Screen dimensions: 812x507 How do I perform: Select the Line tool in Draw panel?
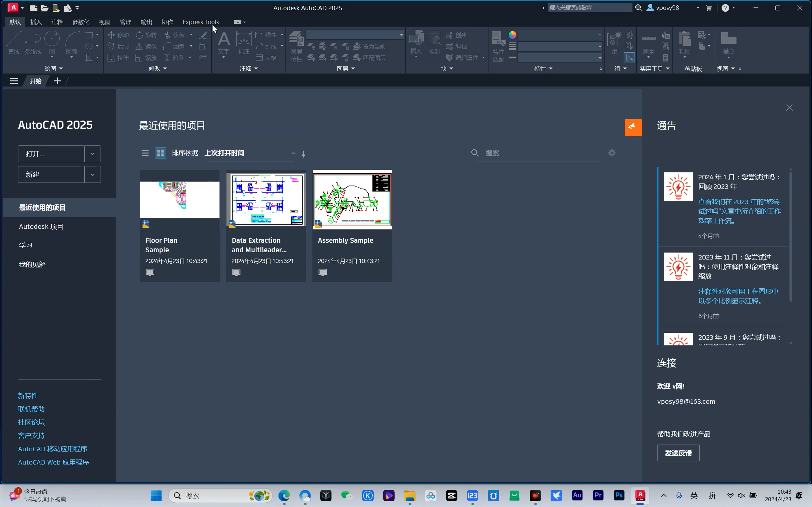click(x=14, y=42)
